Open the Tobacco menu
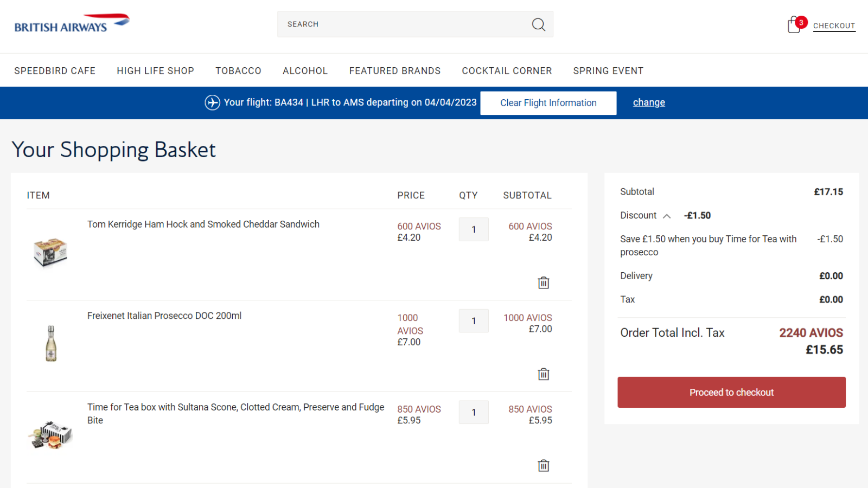The width and height of the screenshot is (868, 488). pyautogui.click(x=238, y=71)
